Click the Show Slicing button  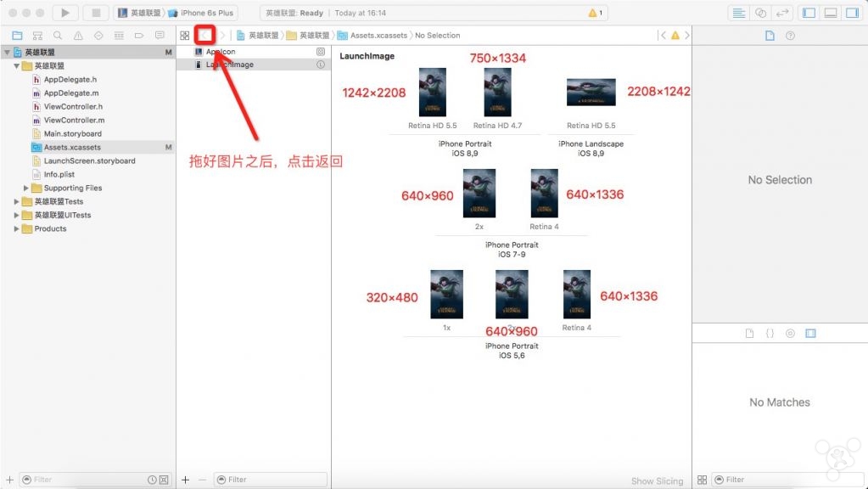[657, 481]
